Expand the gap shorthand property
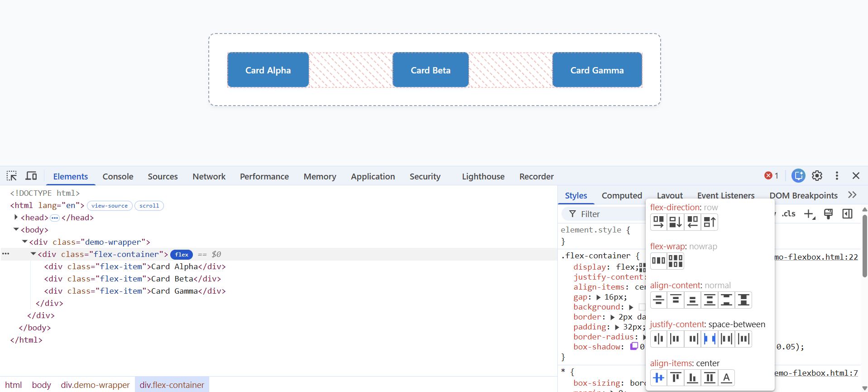The height and width of the screenshot is (392, 868). 599,297
